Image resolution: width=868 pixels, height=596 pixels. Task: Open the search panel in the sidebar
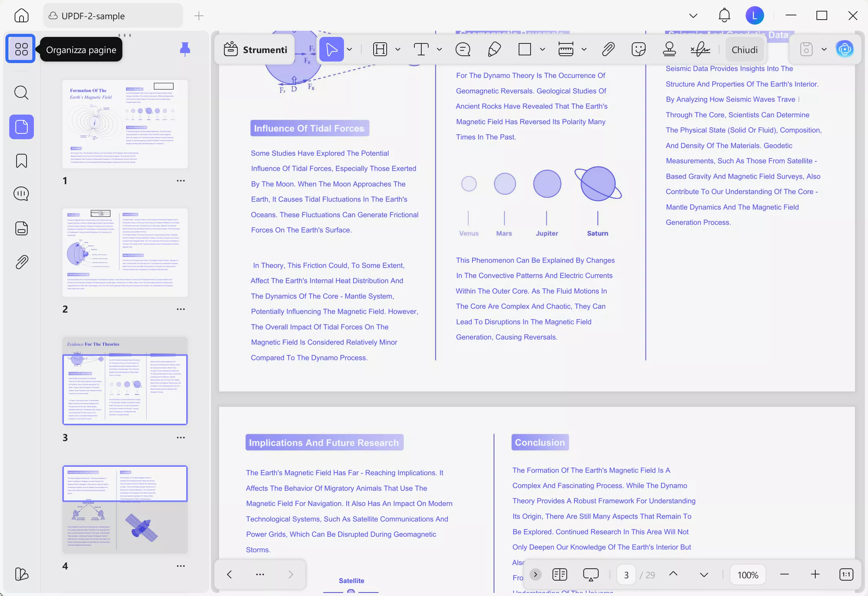click(x=21, y=93)
